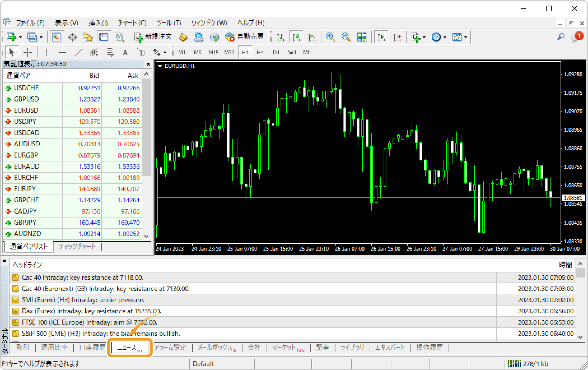Click the Search magnifier icon in toolbar
The image size is (588, 370).
coord(561,37)
